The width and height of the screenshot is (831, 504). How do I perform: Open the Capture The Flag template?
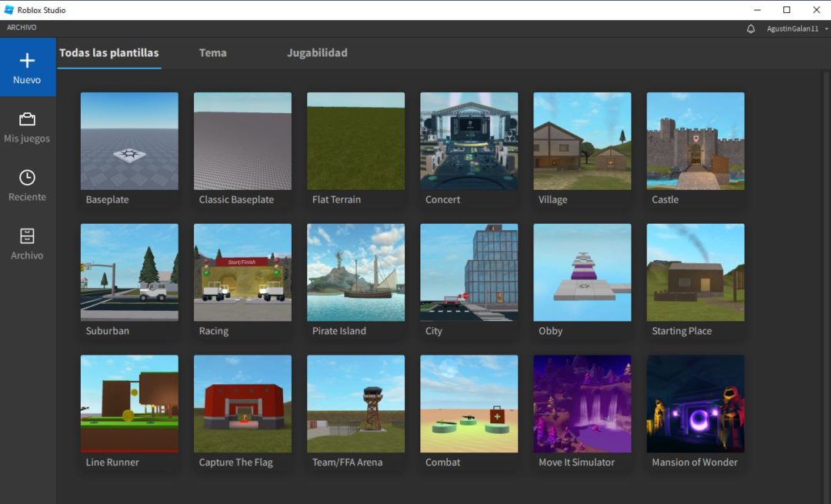tap(242, 404)
